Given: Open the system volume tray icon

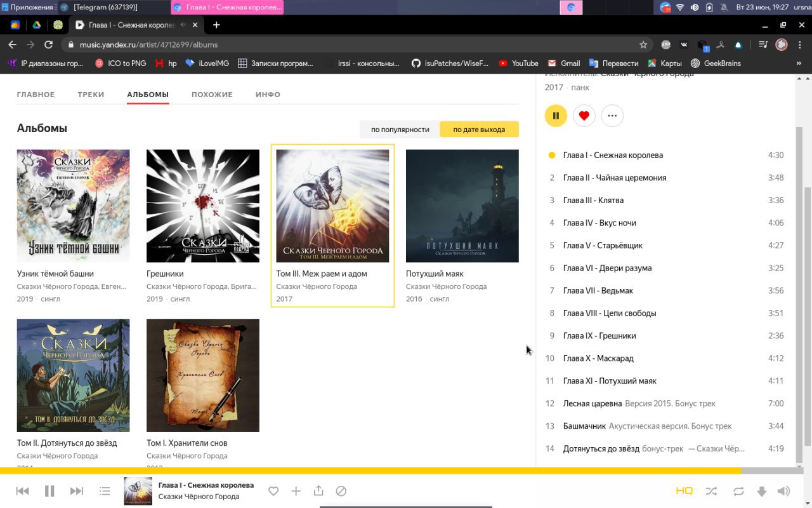Looking at the screenshot, I should coord(695,7).
